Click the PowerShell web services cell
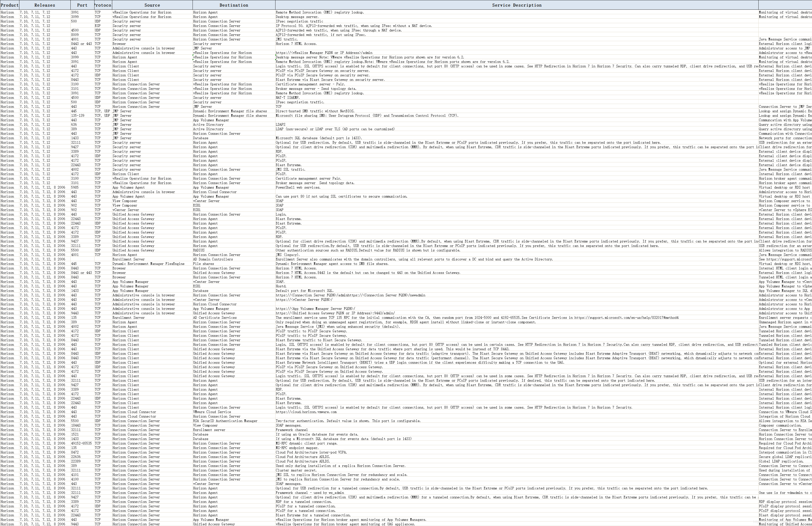Viewport: 812px width, 526px height. point(298,187)
